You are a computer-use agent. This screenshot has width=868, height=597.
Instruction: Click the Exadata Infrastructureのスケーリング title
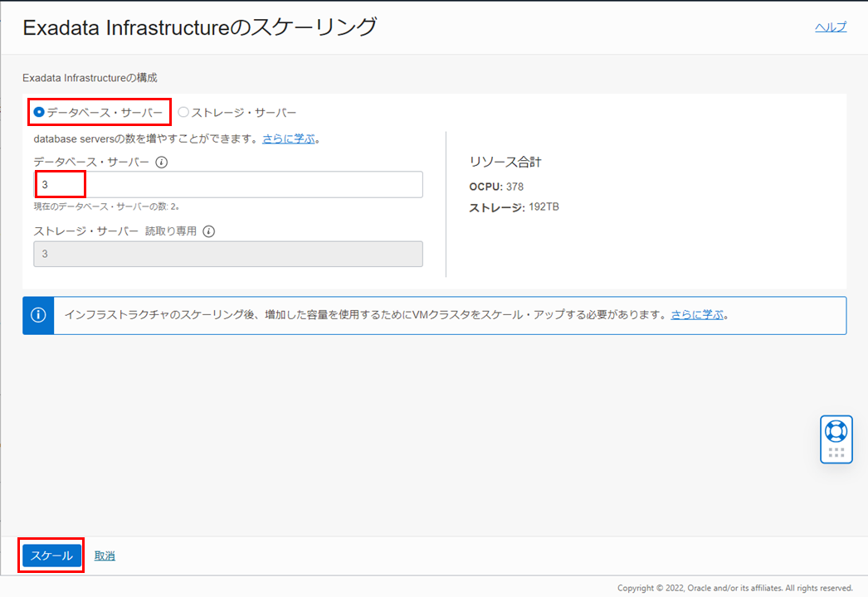[199, 27]
